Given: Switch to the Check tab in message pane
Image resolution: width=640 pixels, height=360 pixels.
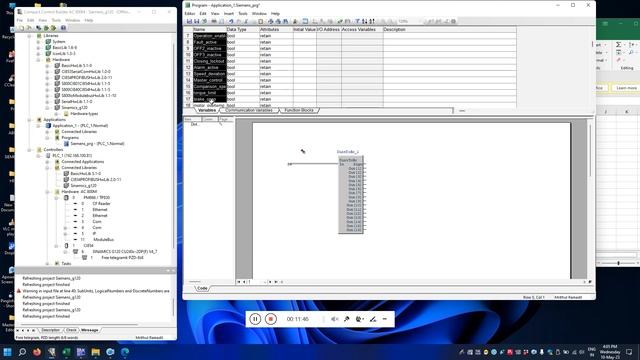Looking at the screenshot, I should tap(71, 330).
